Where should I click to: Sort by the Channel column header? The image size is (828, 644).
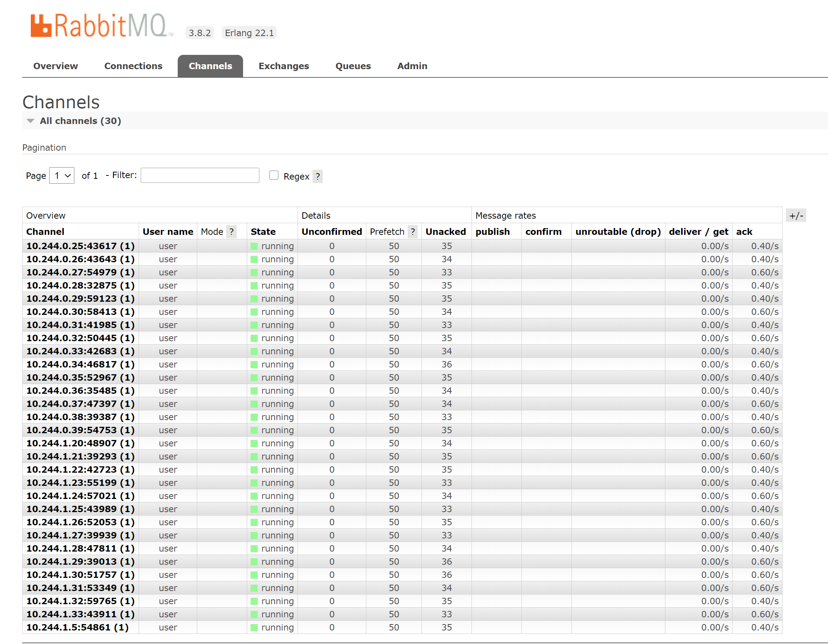pos(45,232)
